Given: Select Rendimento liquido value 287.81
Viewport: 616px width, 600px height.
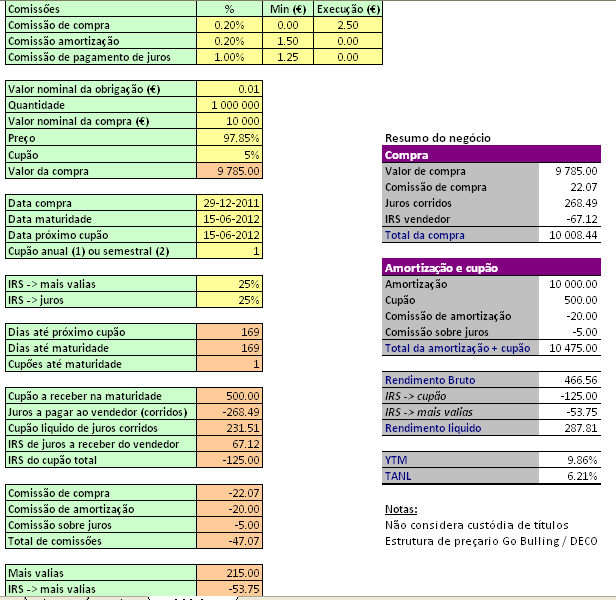Looking at the screenshot, I should pos(570,428).
